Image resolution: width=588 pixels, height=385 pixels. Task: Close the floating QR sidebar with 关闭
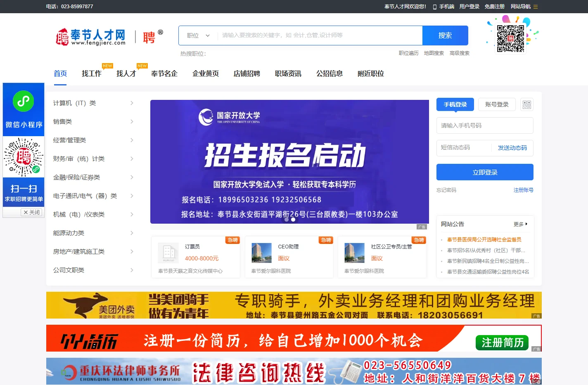tap(32, 212)
